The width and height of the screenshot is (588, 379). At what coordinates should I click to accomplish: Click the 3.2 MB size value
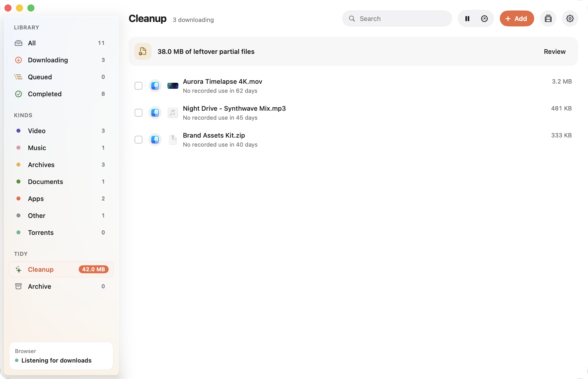562,82
